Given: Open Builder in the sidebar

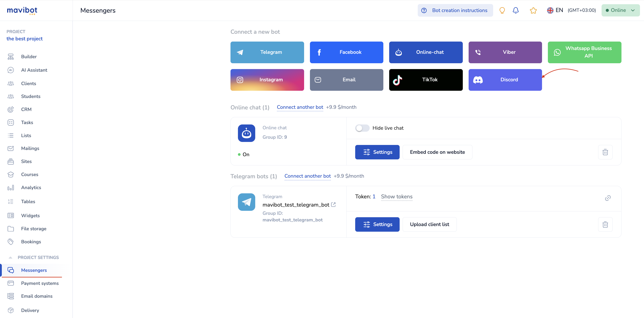Looking at the screenshot, I should point(29,57).
